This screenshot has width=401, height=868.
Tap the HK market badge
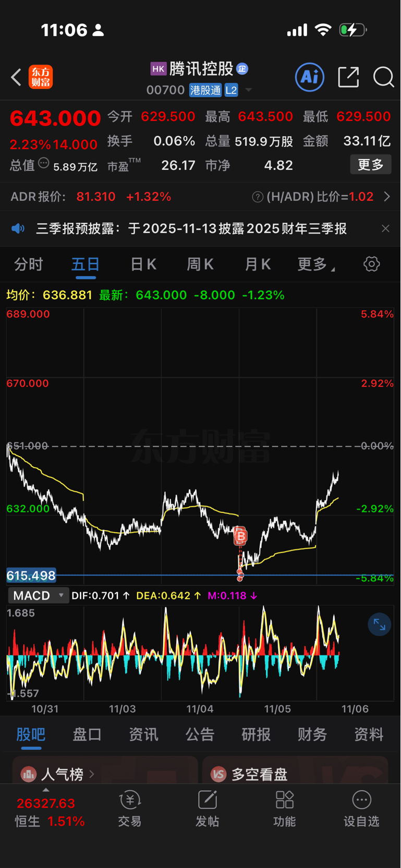(x=158, y=69)
